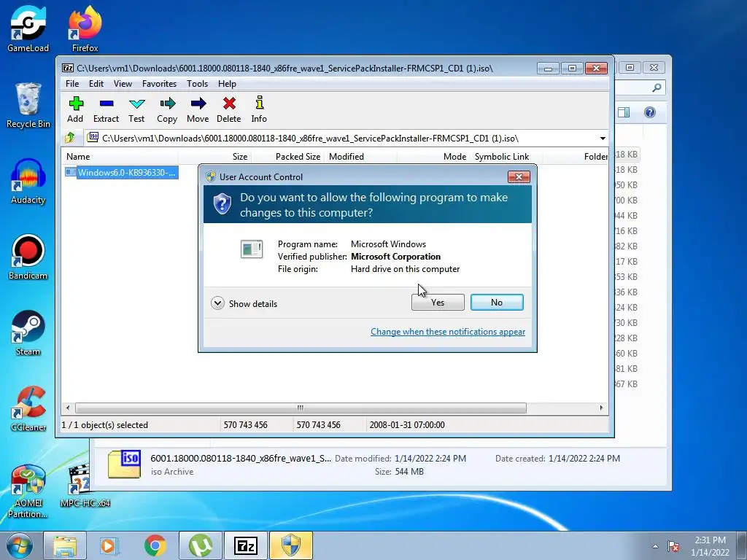This screenshot has height=560, width=747.
Task: Click the horizontal scrollbar thumb in 7-Zip
Action: click(x=301, y=408)
